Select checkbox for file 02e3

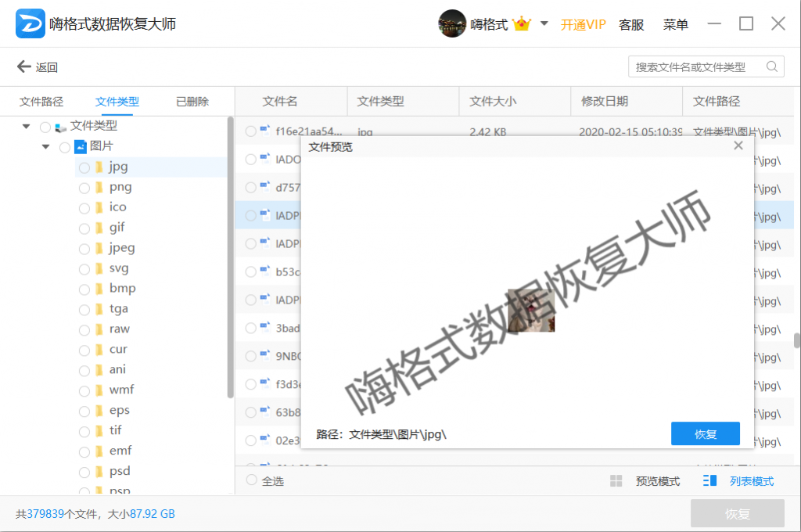250,440
